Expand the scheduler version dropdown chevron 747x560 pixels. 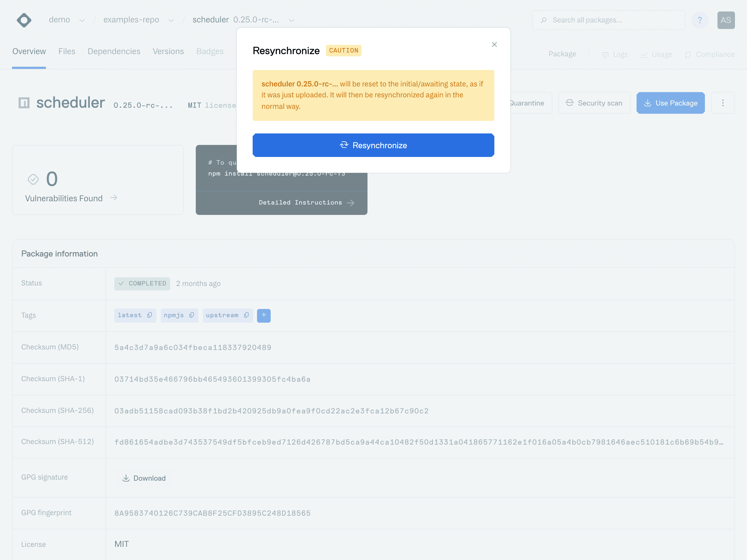coord(291,20)
